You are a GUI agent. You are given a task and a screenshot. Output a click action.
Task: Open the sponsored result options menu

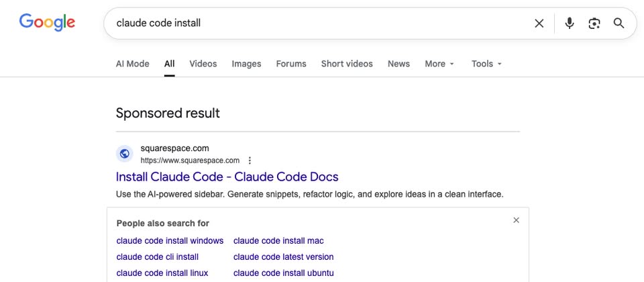click(x=250, y=160)
